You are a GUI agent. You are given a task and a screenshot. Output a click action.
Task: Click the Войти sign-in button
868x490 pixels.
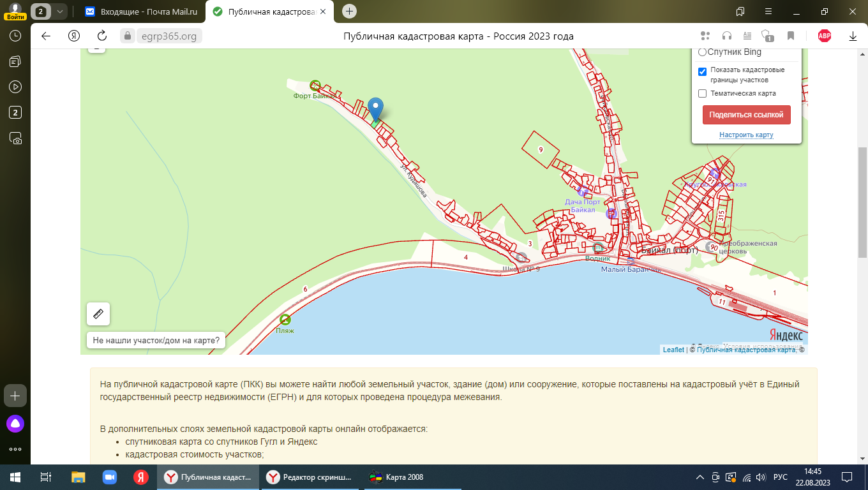pos(15,17)
